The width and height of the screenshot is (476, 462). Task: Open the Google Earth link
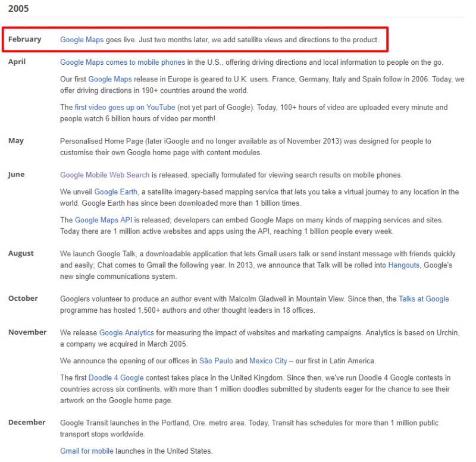115,191
